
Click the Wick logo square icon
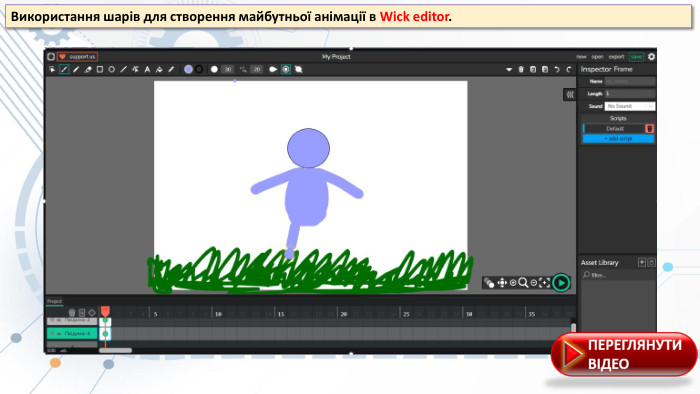[51, 57]
